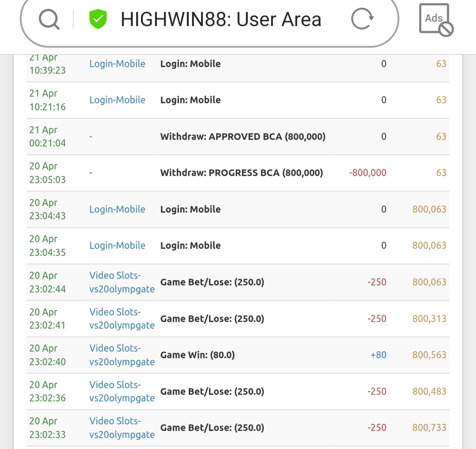Open Login-Mobile link at 20 Apr 23:04:35
This screenshot has height=449, width=476.
click(117, 246)
